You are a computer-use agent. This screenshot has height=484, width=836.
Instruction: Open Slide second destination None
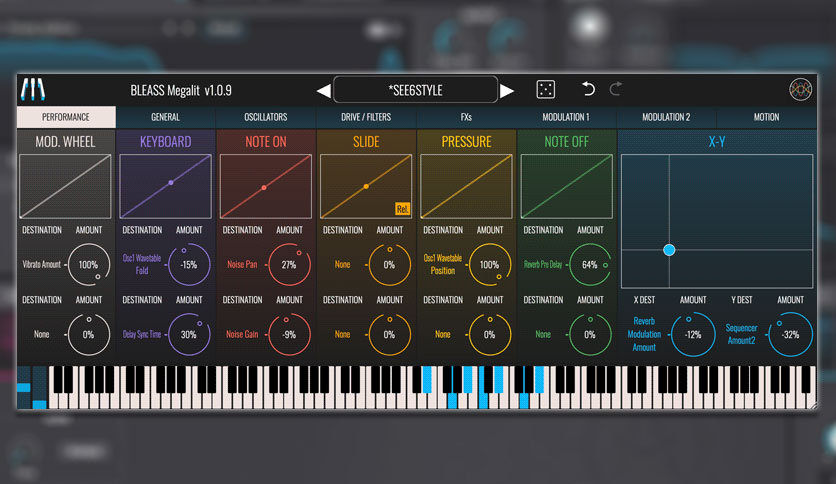pos(342,334)
